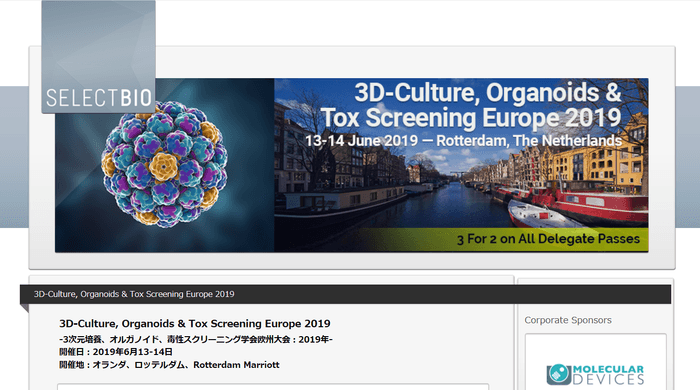Click the Rotterdam canal photo banner

point(461,165)
